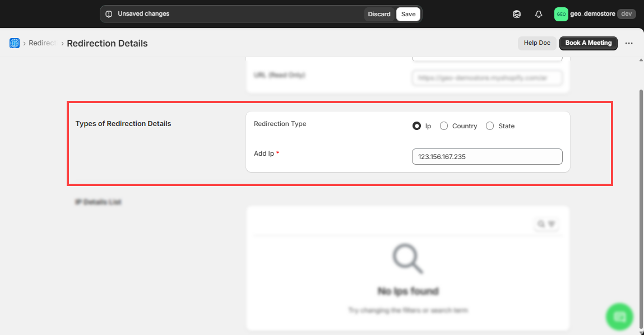
Task: Open the green GEO store avatar menu
Action: pos(561,15)
